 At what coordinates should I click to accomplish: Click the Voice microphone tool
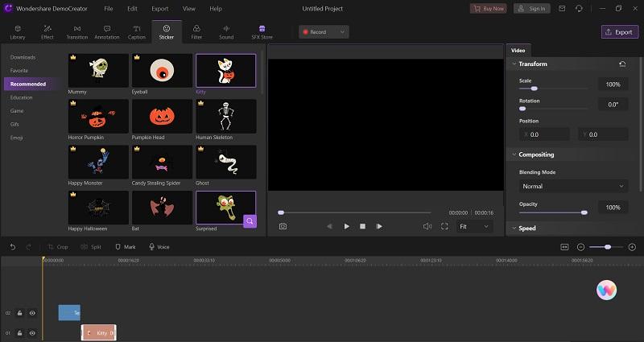tap(159, 247)
